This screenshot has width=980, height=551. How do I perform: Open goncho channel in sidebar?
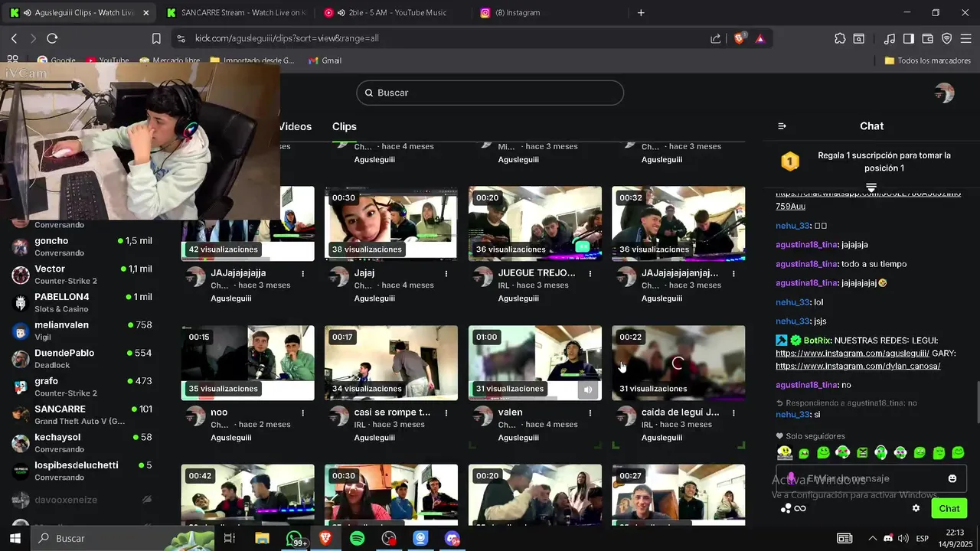pyautogui.click(x=82, y=246)
